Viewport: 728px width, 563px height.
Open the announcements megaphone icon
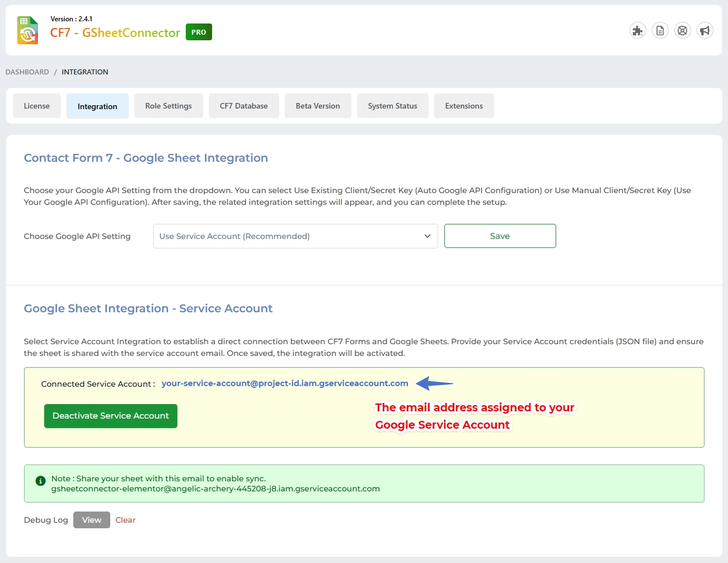click(x=704, y=30)
